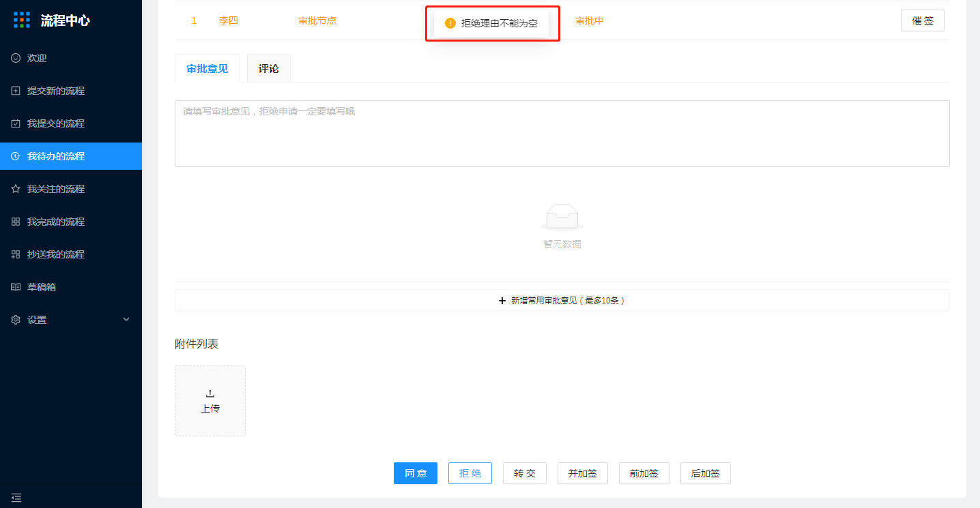This screenshot has width=980, height=508.
Task: Click the 暂无数据 empty-state label
Action: point(562,244)
